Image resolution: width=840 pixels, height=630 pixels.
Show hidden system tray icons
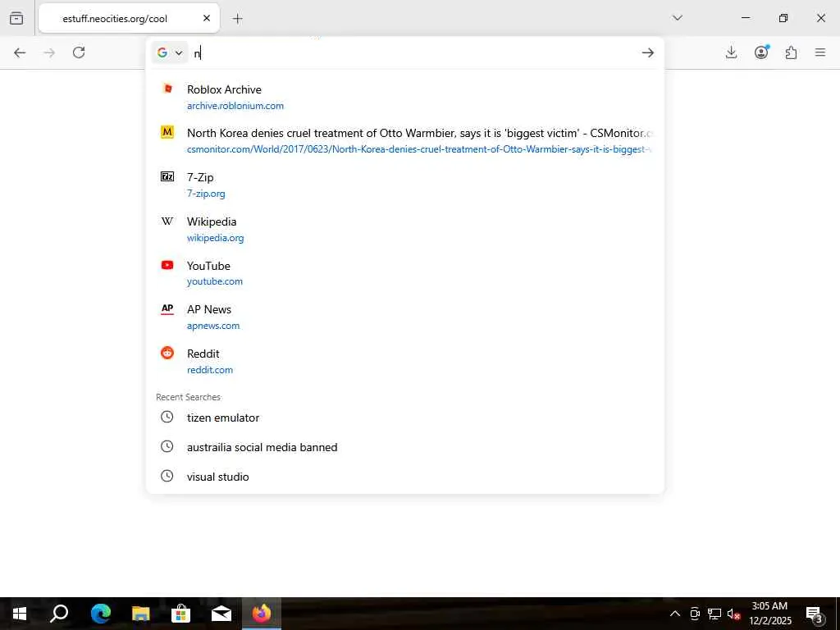(675, 614)
